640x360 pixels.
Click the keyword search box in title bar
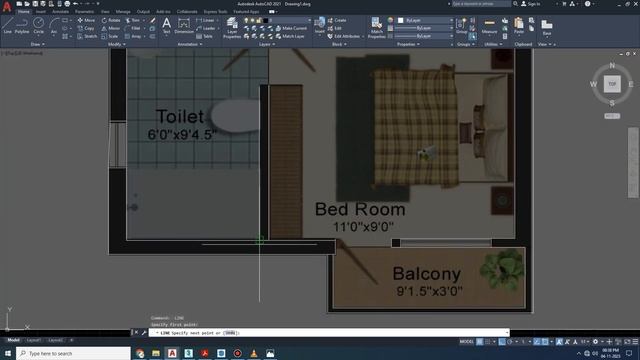pyautogui.click(x=481, y=4)
